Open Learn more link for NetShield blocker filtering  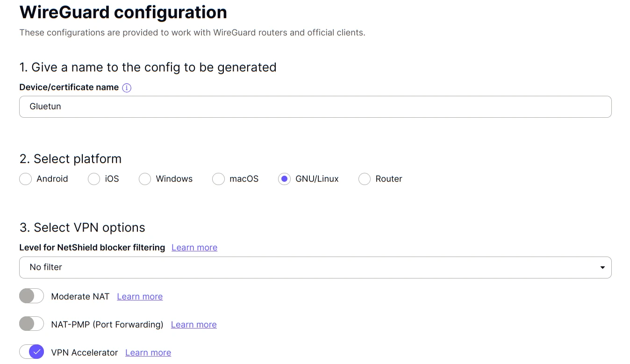(194, 248)
